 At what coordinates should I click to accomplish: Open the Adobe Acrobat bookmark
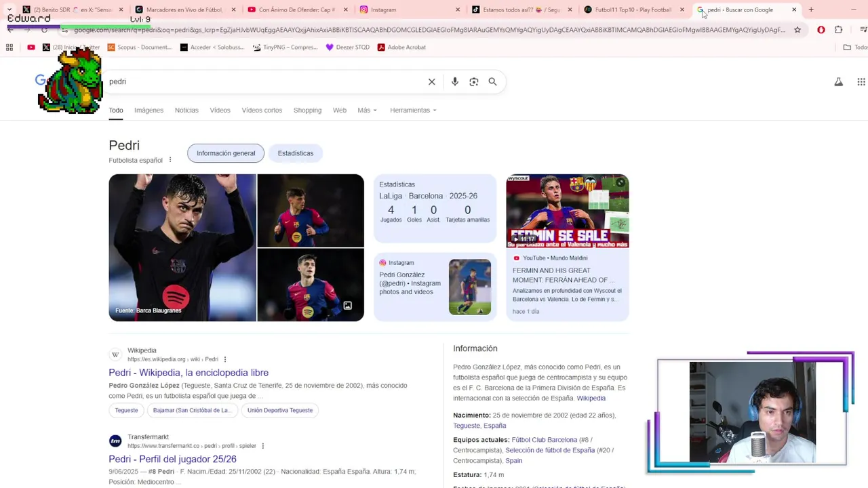pos(401,47)
